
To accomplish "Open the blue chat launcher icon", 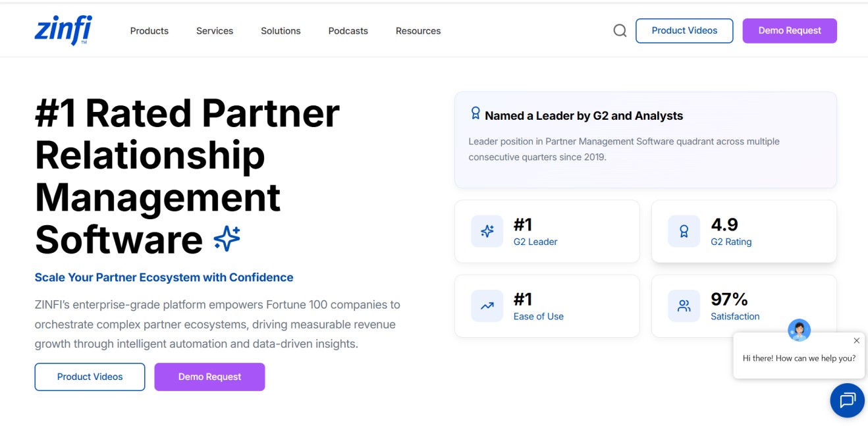I will pyautogui.click(x=847, y=400).
